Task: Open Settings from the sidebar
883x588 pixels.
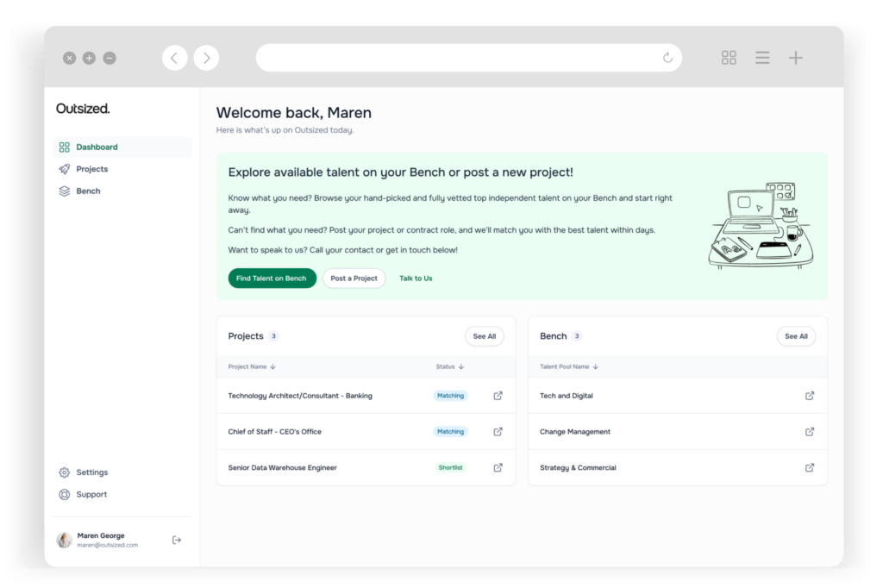Action: pos(91,472)
